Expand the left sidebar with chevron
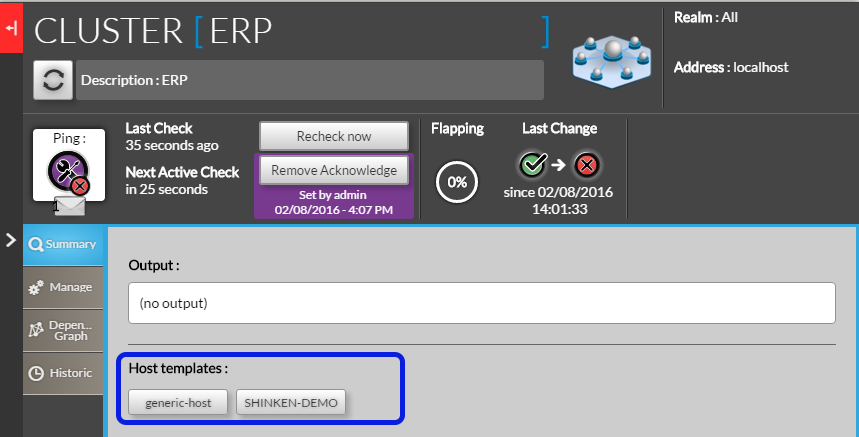The image size is (859, 437). point(11,240)
